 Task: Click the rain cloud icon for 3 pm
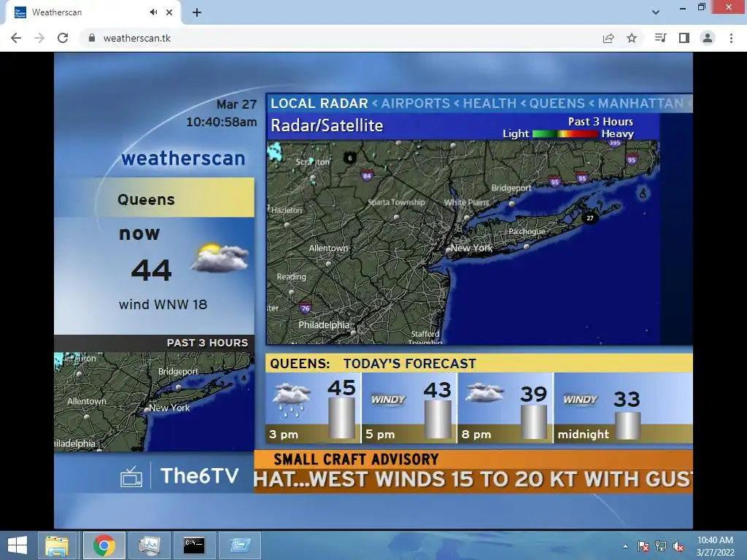pyautogui.click(x=292, y=400)
